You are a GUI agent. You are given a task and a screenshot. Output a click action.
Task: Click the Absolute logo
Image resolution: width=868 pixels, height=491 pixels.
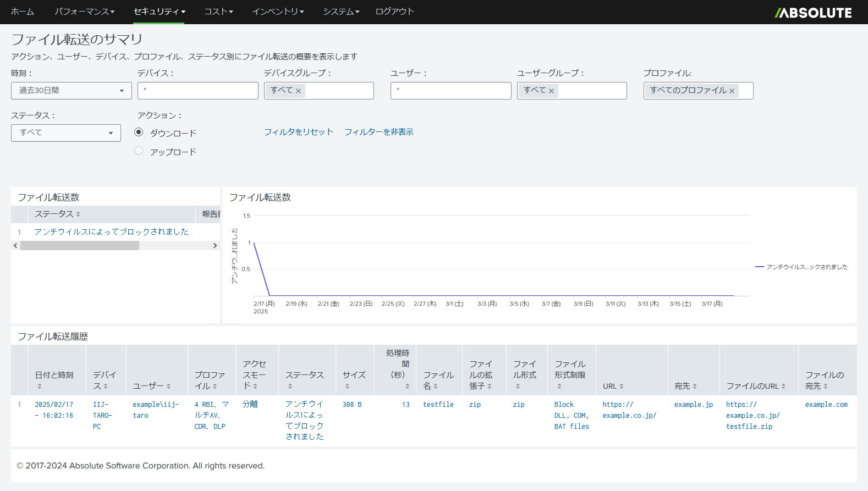813,12
